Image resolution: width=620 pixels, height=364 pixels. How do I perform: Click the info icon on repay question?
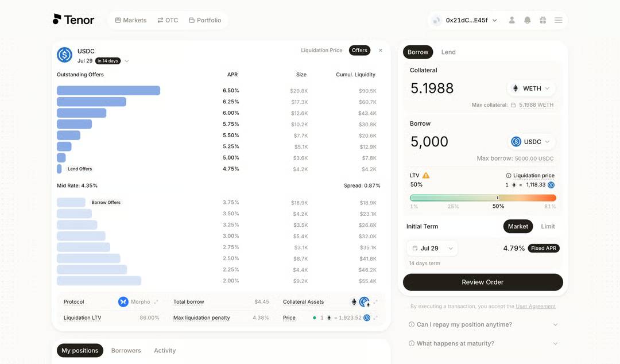pos(412,324)
